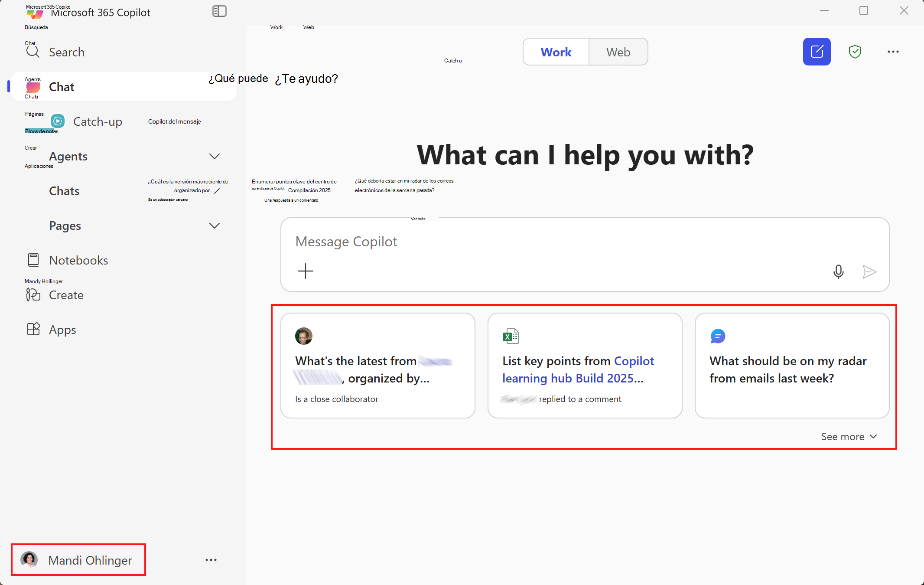Open Copilot learning hub Build 2025 link
This screenshot has width=924, height=585.
(x=578, y=369)
